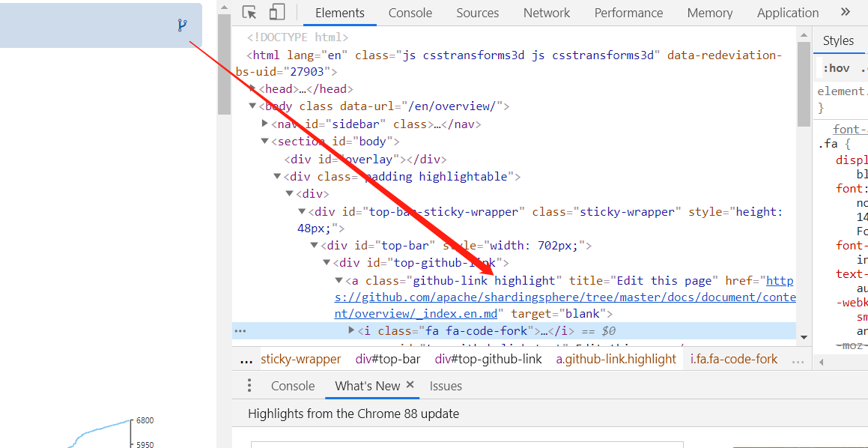This screenshot has height=448, width=868.
Task: Open the Issues drawer tab
Action: (x=446, y=386)
